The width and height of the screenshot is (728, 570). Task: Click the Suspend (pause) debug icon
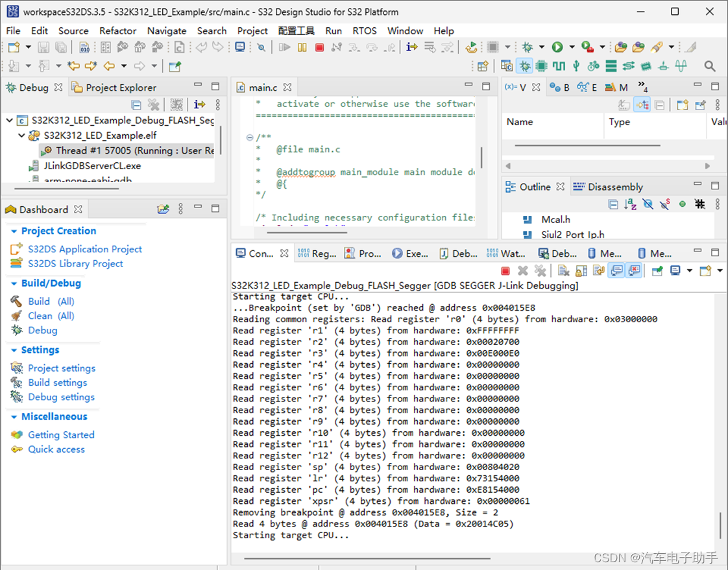(302, 47)
